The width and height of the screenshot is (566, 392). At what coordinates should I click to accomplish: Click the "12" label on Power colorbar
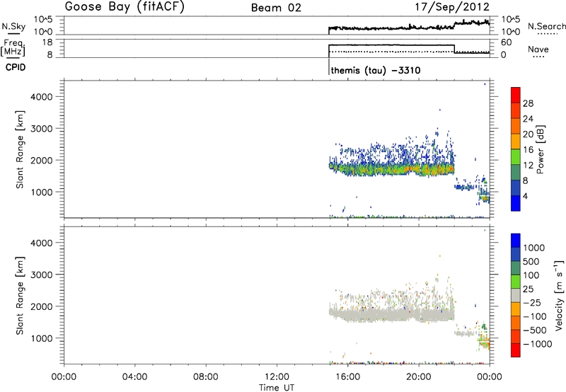[528, 165]
